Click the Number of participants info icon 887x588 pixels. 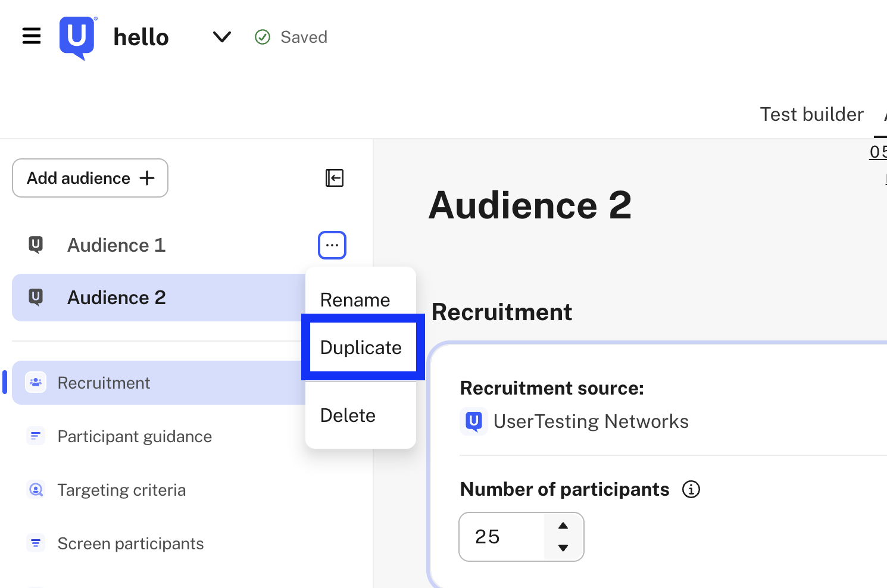691,489
